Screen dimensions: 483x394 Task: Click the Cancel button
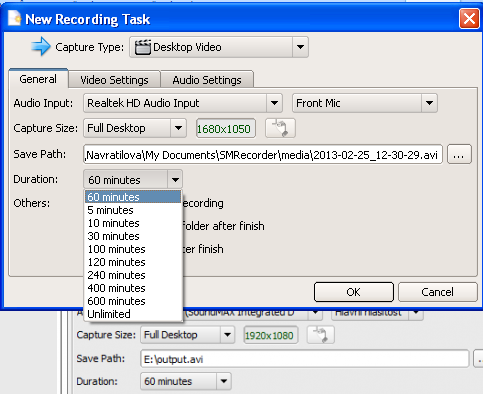(437, 292)
